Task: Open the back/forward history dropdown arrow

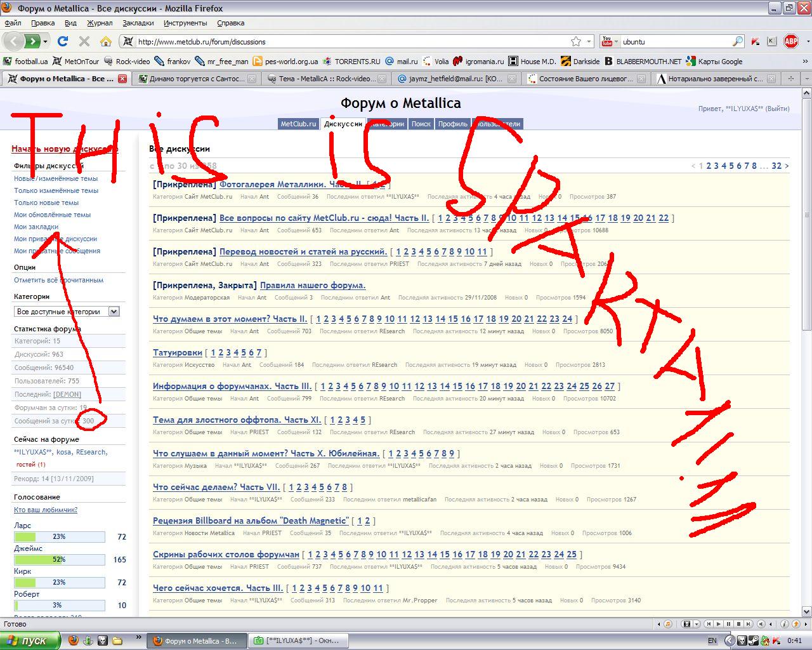Action: click(x=46, y=41)
